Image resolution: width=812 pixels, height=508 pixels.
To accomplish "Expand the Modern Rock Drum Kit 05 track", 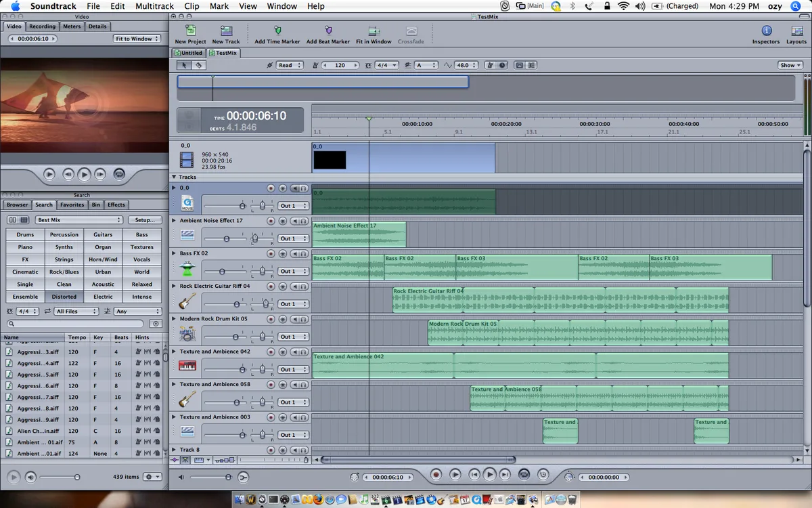I will tap(174, 319).
